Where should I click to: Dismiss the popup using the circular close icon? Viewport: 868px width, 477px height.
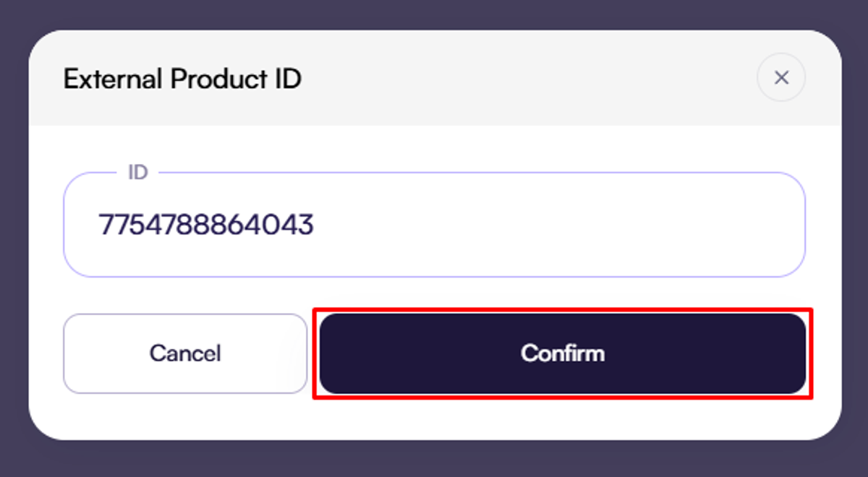click(781, 78)
